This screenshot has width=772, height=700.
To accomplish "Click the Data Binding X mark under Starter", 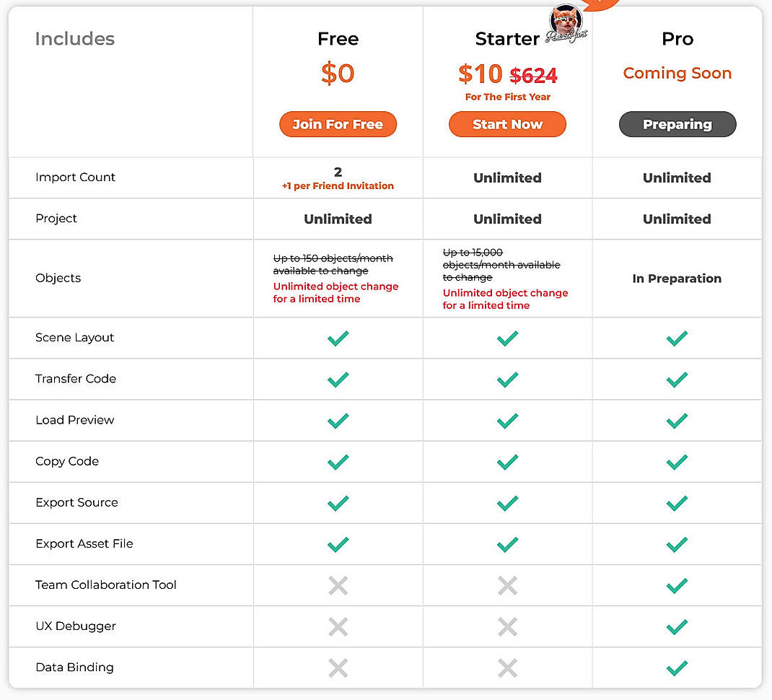I will coord(507,668).
